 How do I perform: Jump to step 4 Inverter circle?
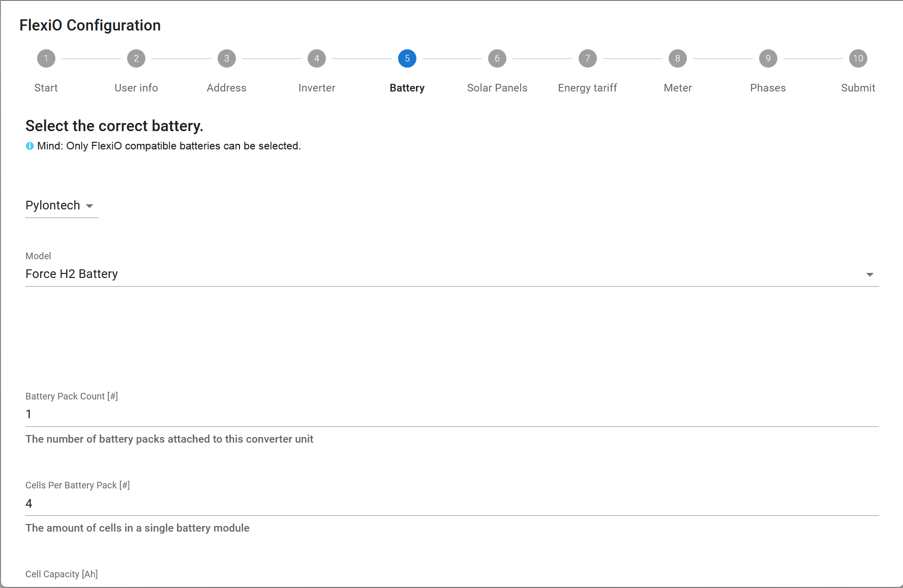[x=316, y=58]
